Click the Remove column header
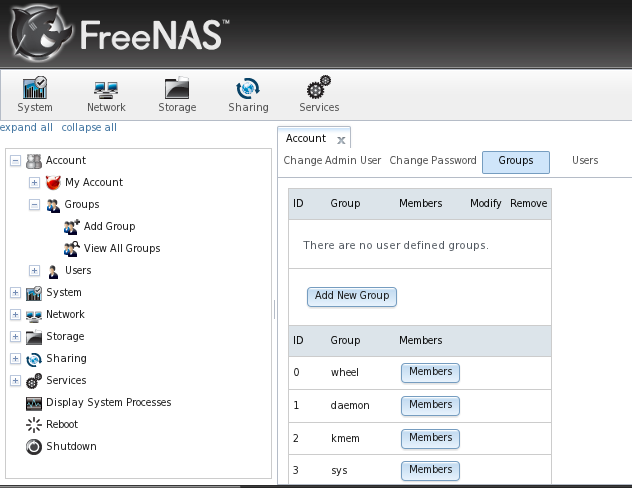 tap(528, 204)
